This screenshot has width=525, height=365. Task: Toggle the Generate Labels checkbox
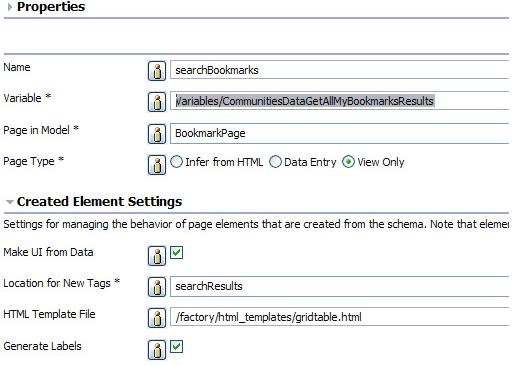coord(176,346)
